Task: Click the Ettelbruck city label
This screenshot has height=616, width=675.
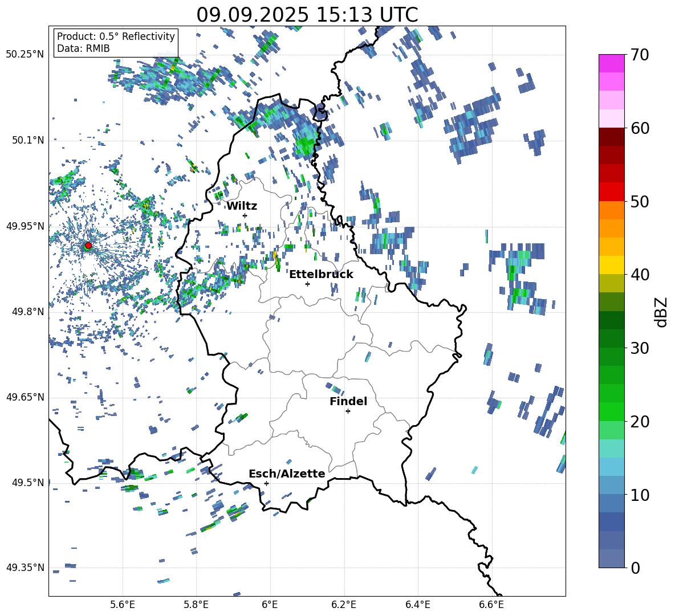Action: coord(321,275)
